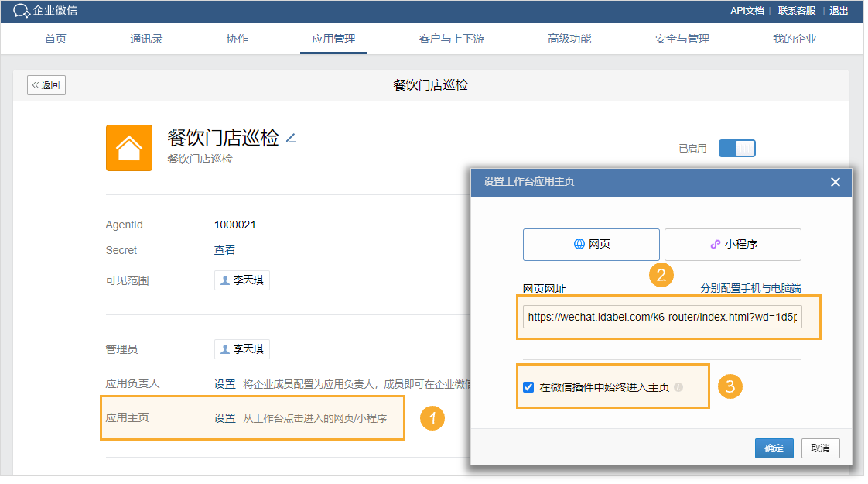Go to the 安全与管理 tab
Image resolution: width=868 pixels, height=484 pixels.
click(682, 39)
